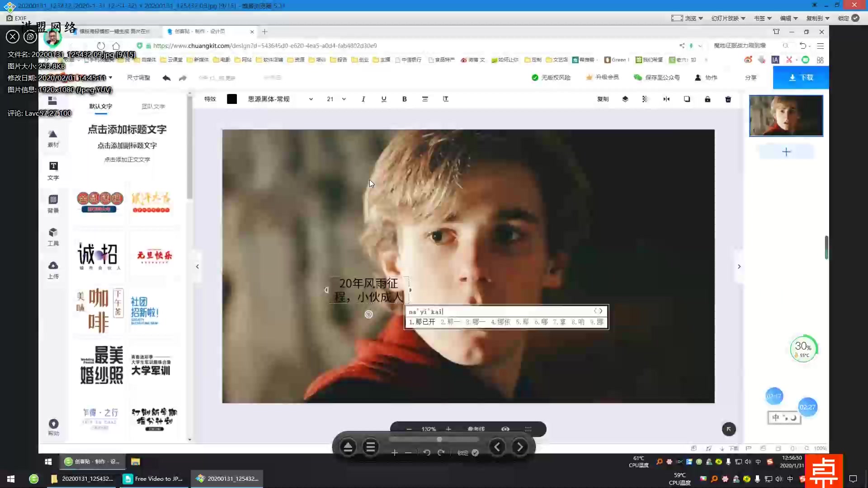Open the black text color swatch
Viewport: 868px width, 488px height.
pyautogui.click(x=232, y=99)
